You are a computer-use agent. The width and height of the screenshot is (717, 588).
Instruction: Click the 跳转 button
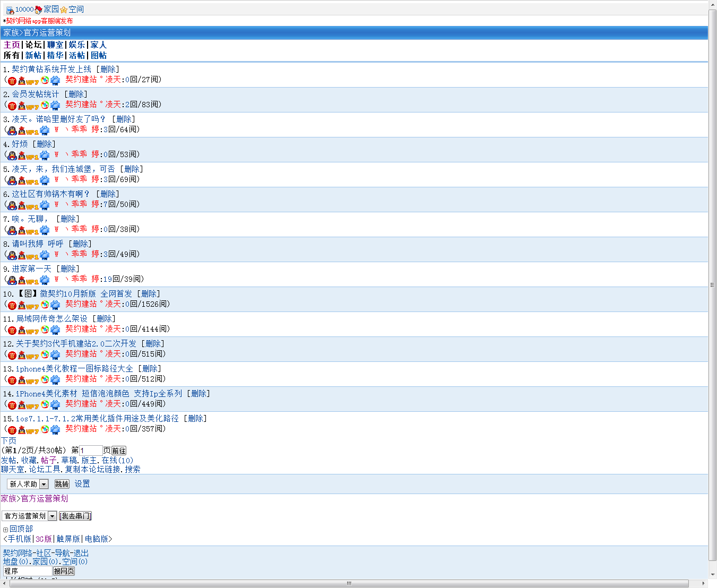(x=62, y=484)
